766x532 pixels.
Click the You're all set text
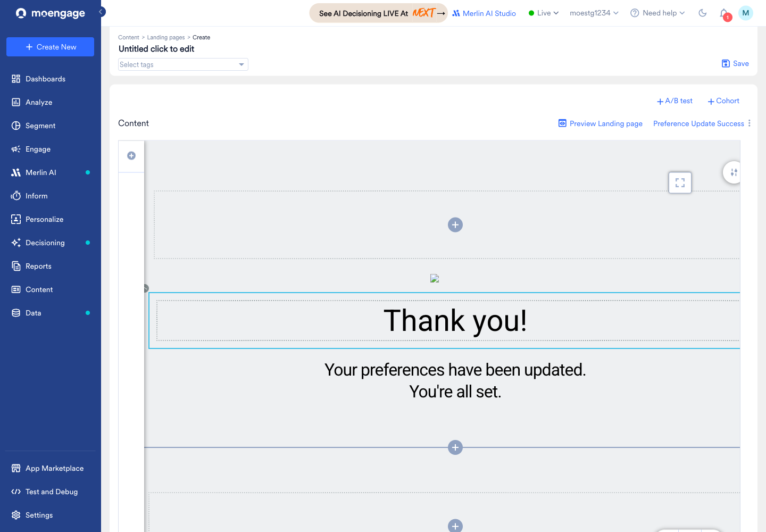(455, 392)
